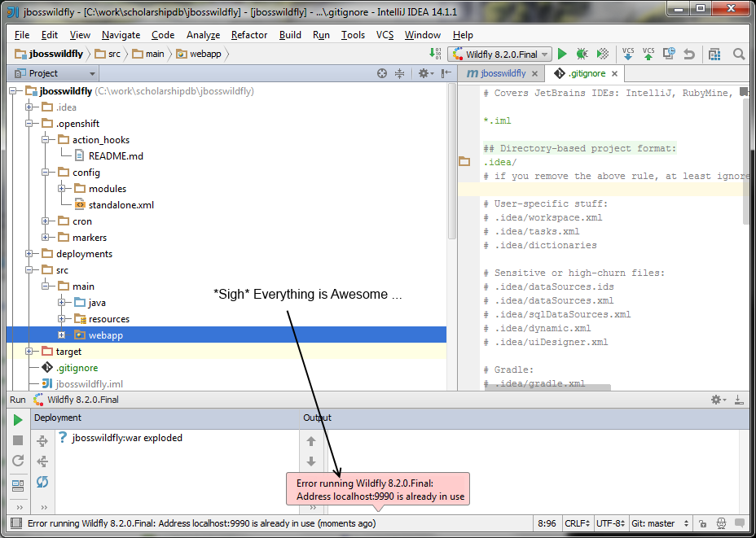Select standalone.xml in project tree

(121, 205)
